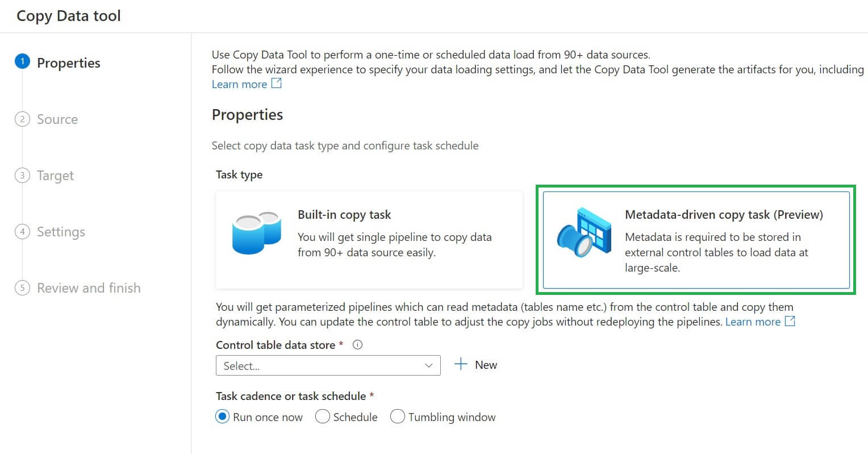Click the Metadata-driven copy task pipeline icon
The height and width of the screenshot is (454, 868).
584,232
